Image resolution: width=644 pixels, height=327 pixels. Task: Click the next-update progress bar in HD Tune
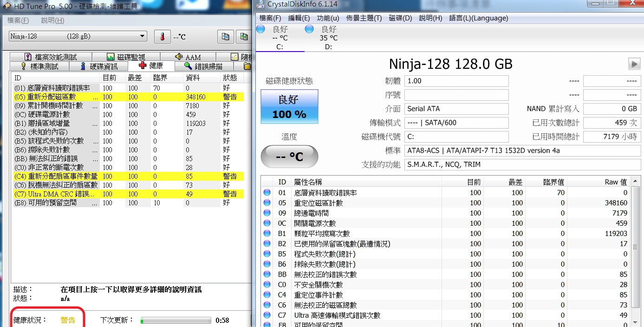(x=176, y=320)
